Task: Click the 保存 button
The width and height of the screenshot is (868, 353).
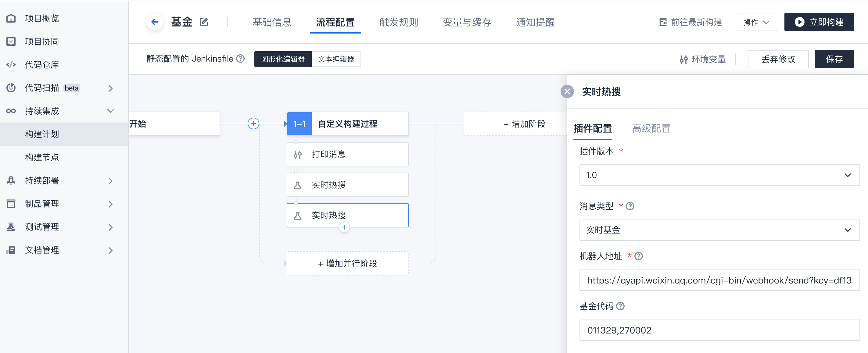Action: [834, 59]
